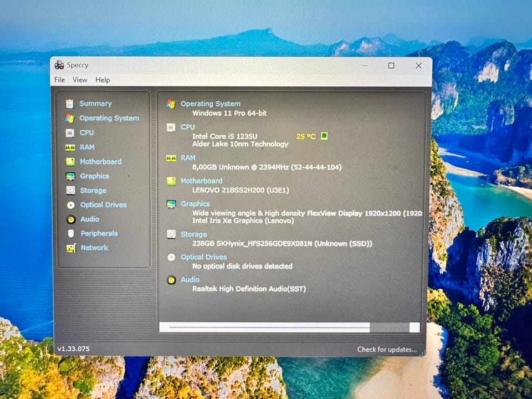This screenshot has height=399, width=532.
Task: Click the CPU heading link in summary
Action: point(188,127)
